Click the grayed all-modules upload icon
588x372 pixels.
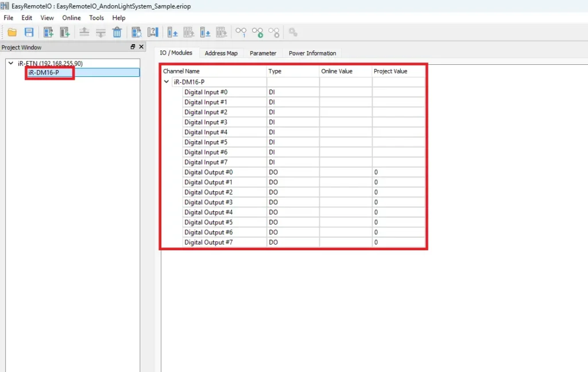[188, 33]
